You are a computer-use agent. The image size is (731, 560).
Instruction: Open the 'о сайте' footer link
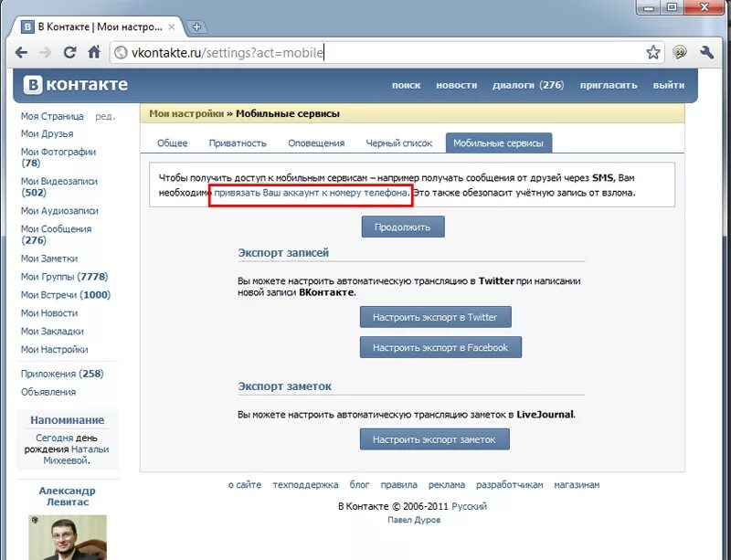(245, 485)
